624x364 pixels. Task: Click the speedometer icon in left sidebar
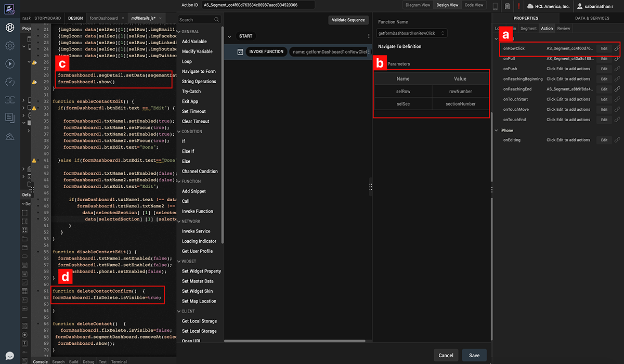click(10, 82)
